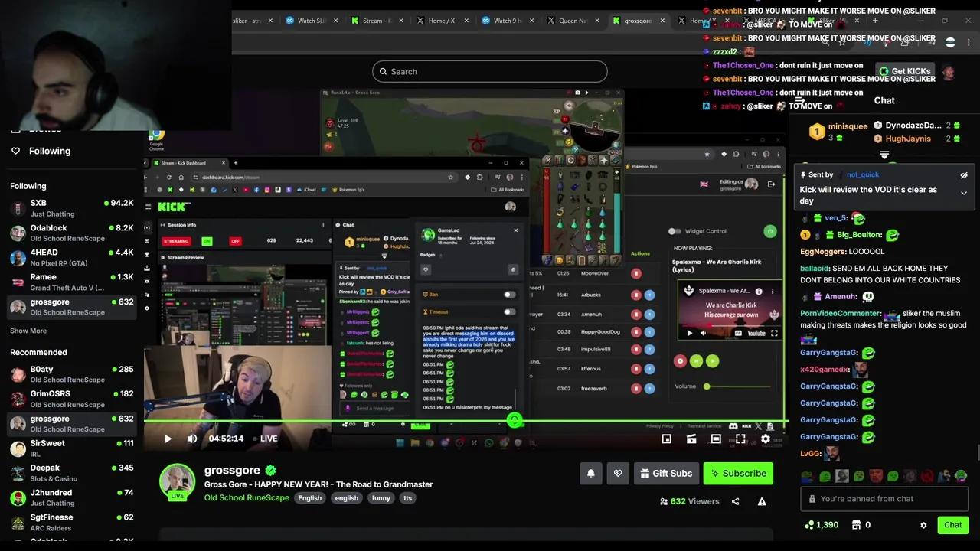Share the stream via share icon
The width and height of the screenshot is (980, 551).
click(x=735, y=501)
